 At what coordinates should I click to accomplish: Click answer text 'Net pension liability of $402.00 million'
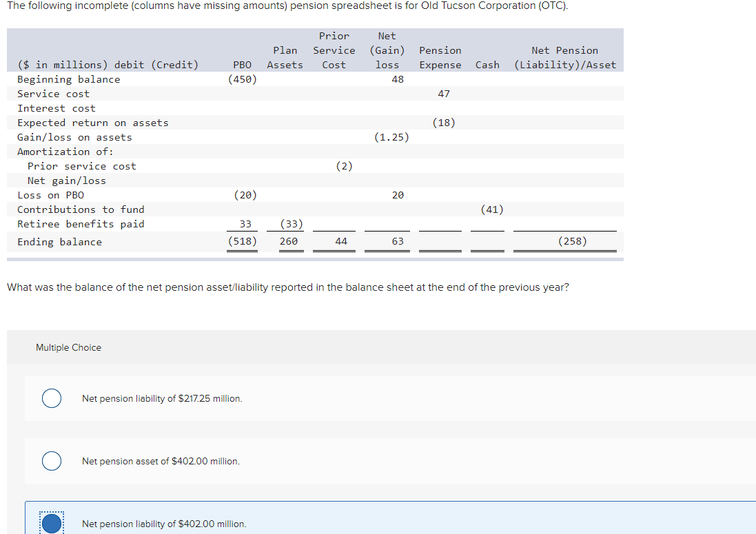tap(163, 524)
